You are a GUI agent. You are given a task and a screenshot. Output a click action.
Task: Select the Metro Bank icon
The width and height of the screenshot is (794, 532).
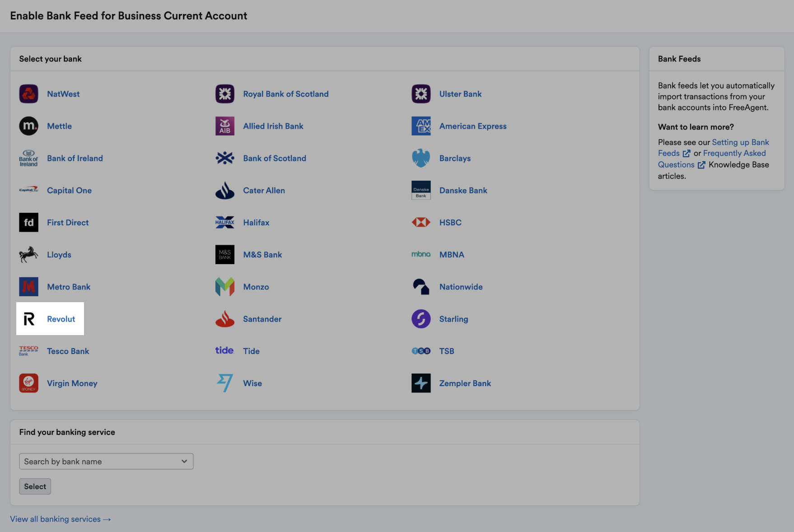click(x=28, y=287)
